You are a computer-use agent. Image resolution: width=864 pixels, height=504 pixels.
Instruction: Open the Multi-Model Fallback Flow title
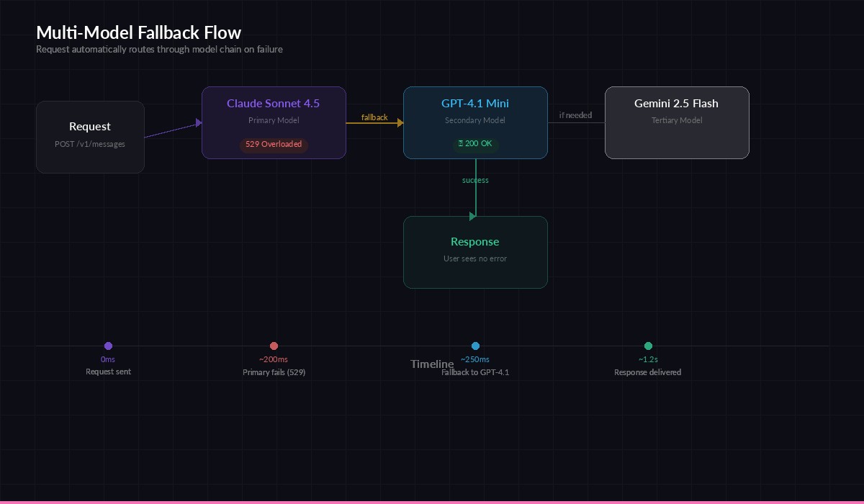pos(138,32)
